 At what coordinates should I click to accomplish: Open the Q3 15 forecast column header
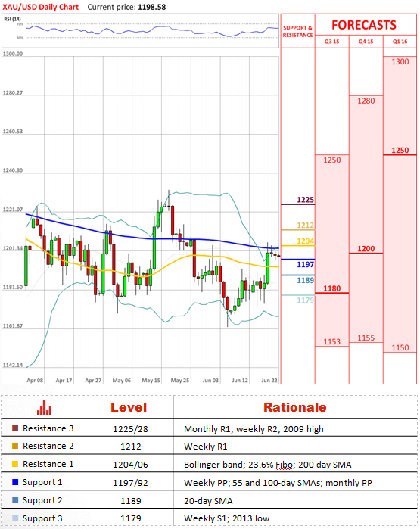coord(332,42)
